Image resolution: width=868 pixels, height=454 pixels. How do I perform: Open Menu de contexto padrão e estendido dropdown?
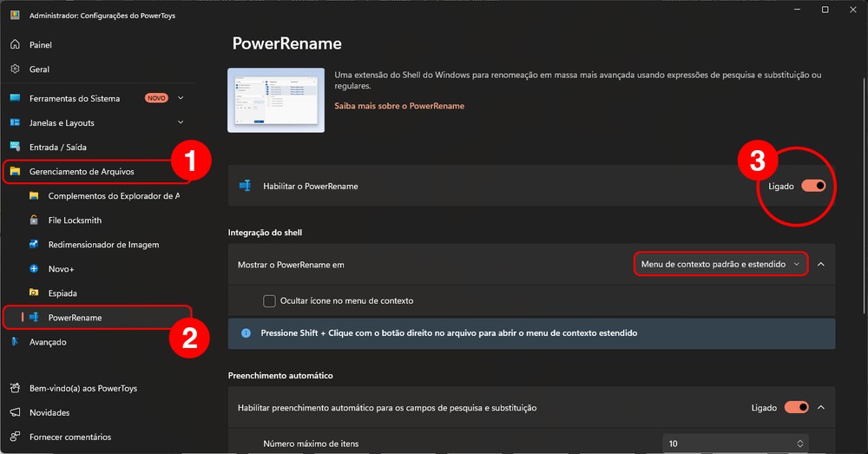point(720,264)
